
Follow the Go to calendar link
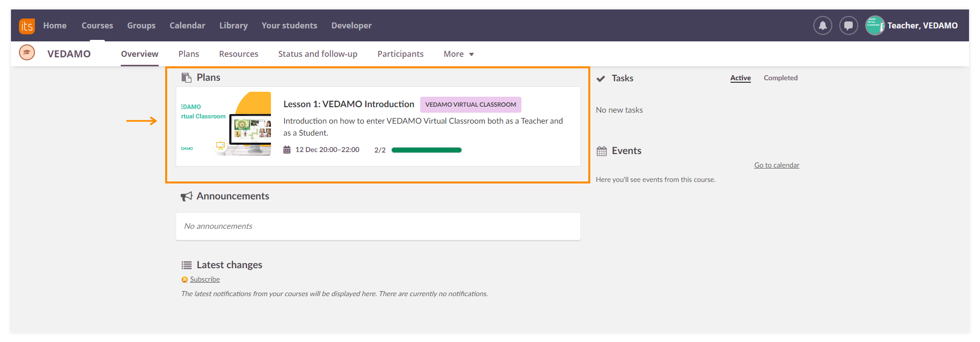777,165
